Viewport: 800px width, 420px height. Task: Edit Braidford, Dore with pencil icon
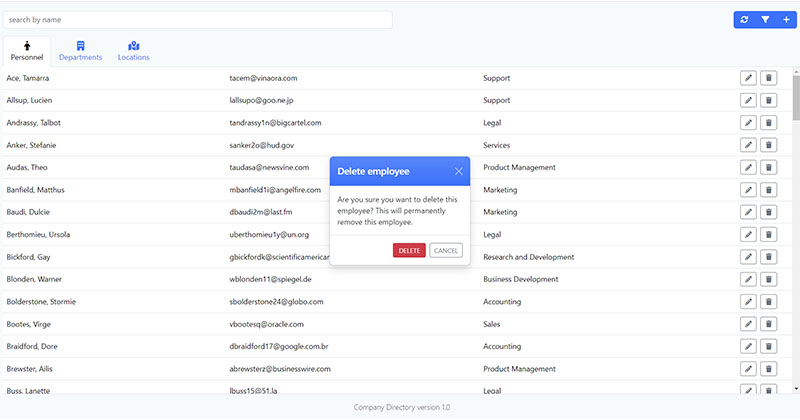(748, 346)
